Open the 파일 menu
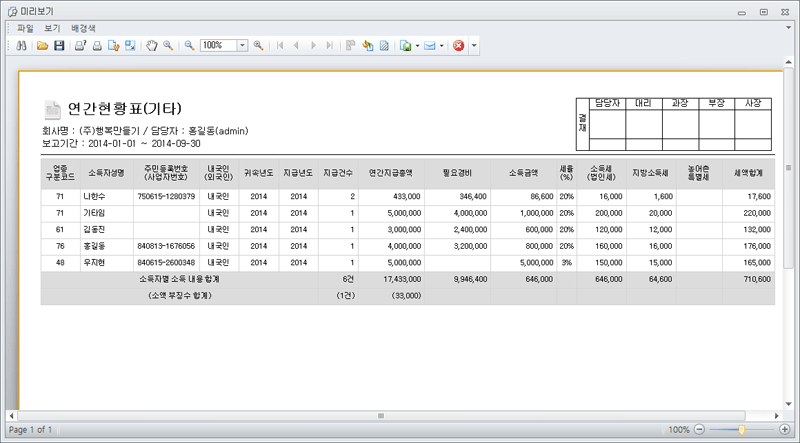 25,28
